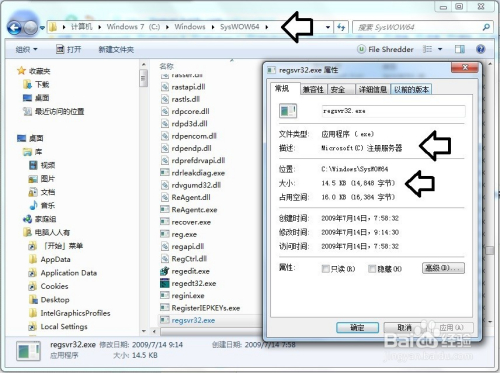The image size is (500, 373).
Task: Click the 高级 button
Action: [x=443, y=268]
